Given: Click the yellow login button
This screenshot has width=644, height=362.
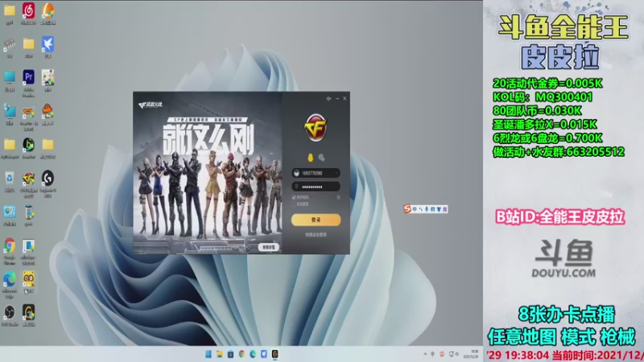Looking at the screenshot, I should click(x=316, y=220).
